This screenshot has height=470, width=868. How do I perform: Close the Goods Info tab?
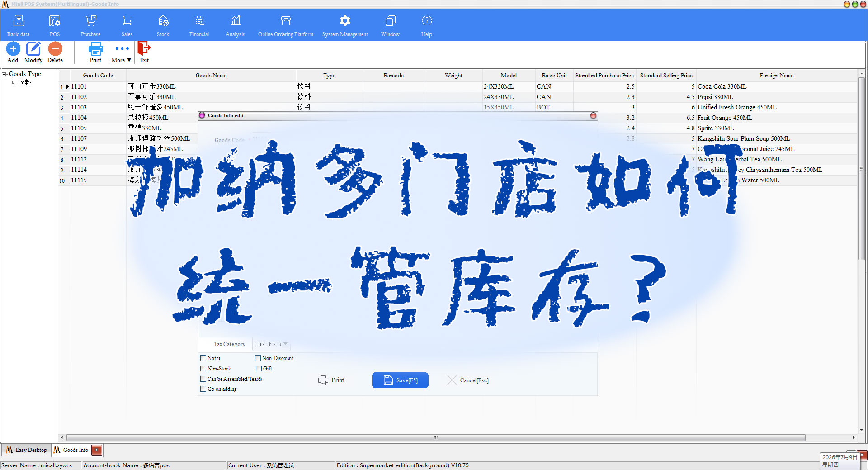96,450
